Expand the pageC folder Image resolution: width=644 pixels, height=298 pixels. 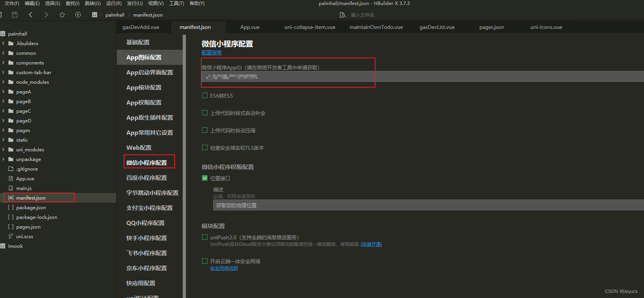click(3, 111)
